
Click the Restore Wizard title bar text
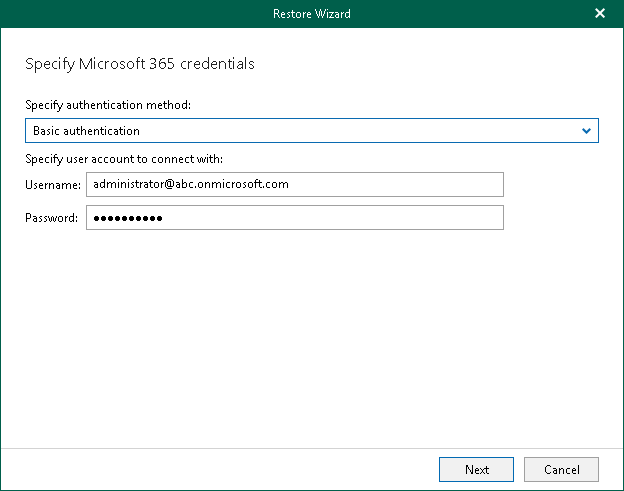312,14
